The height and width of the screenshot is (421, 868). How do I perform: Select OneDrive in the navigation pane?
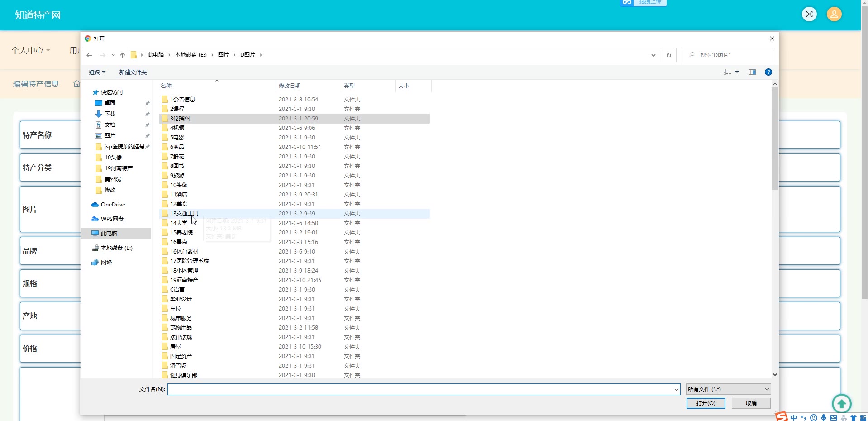[113, 205]
